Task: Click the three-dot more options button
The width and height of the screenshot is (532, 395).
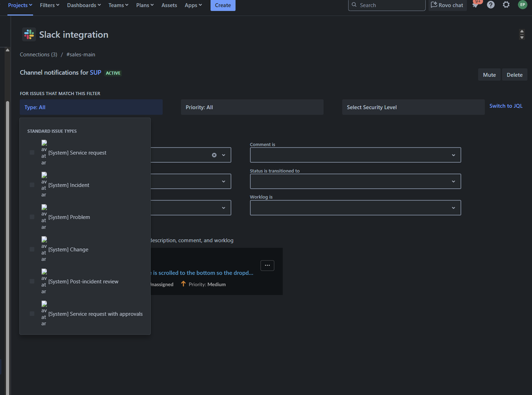Action: (x=267, y=265)
